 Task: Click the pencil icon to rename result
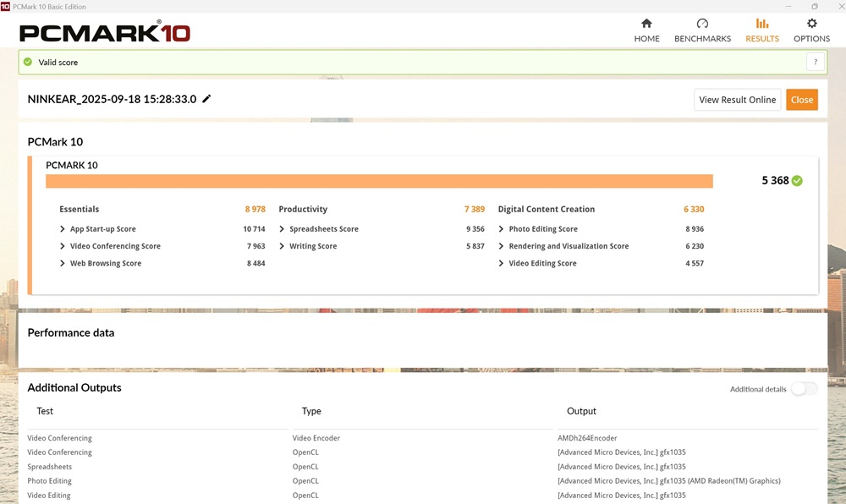206,99
